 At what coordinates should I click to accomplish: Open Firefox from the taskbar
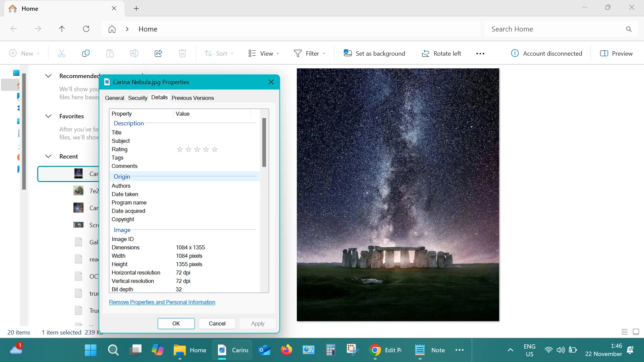tap(286, 350)
